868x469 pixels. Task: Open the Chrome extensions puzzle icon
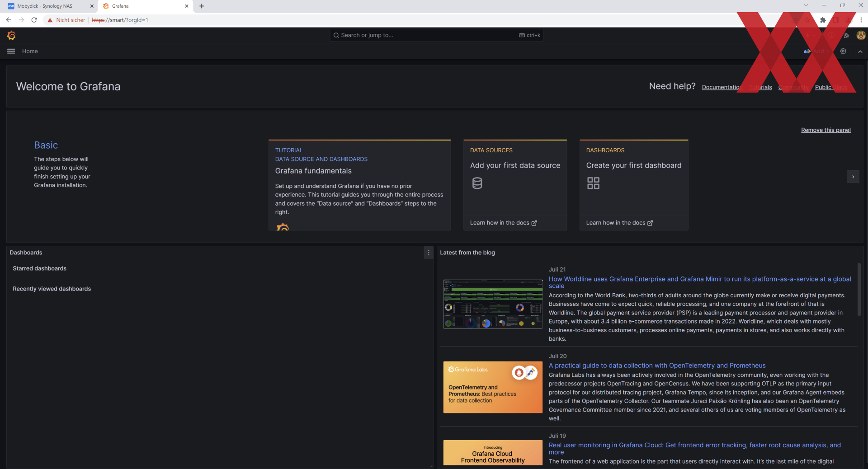[x=823, y=20]
